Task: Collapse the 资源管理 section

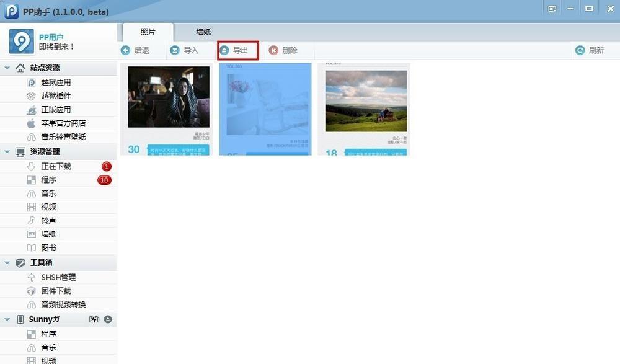Action: pyautogui.click(x=7, y=151)
